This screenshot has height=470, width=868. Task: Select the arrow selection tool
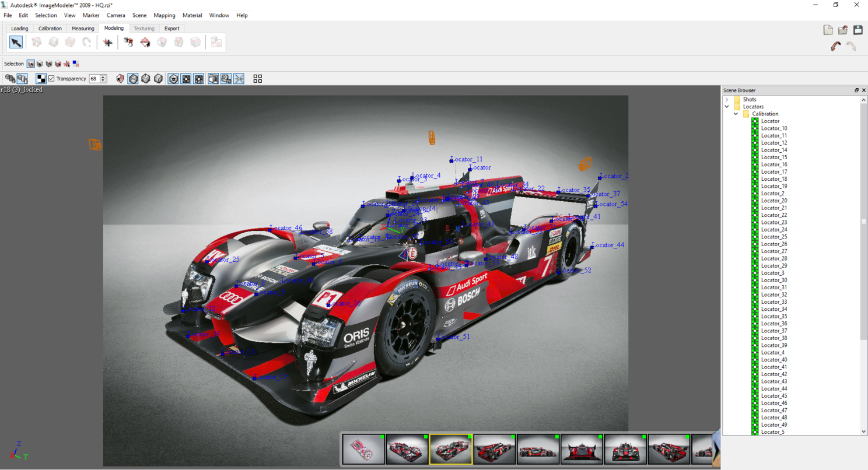pos(16,42)
